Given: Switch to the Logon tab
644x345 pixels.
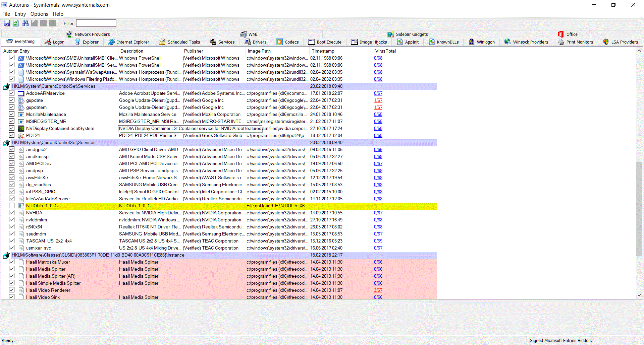Looking at the screenshot, I should point(55,42).
